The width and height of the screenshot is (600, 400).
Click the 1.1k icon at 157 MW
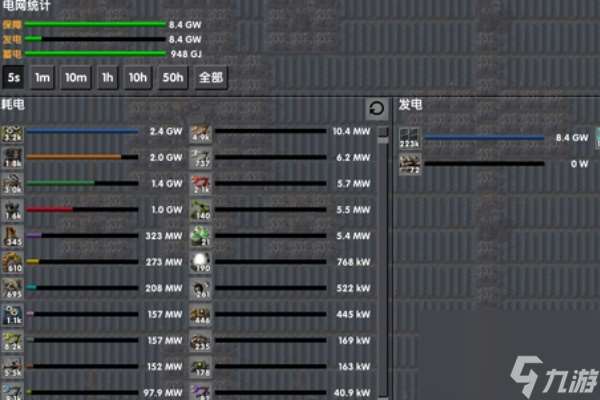pos(12,314)
